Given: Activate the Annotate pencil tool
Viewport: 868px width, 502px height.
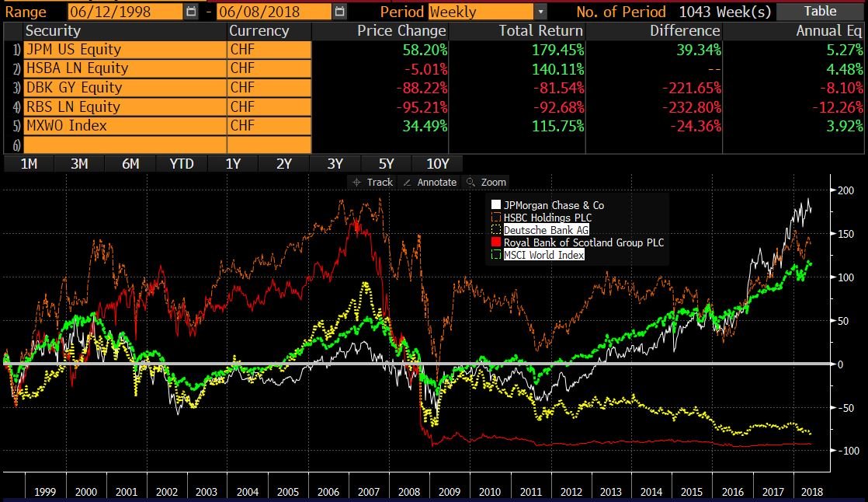Looking at the screenshot, I should (x=430, y=183).
